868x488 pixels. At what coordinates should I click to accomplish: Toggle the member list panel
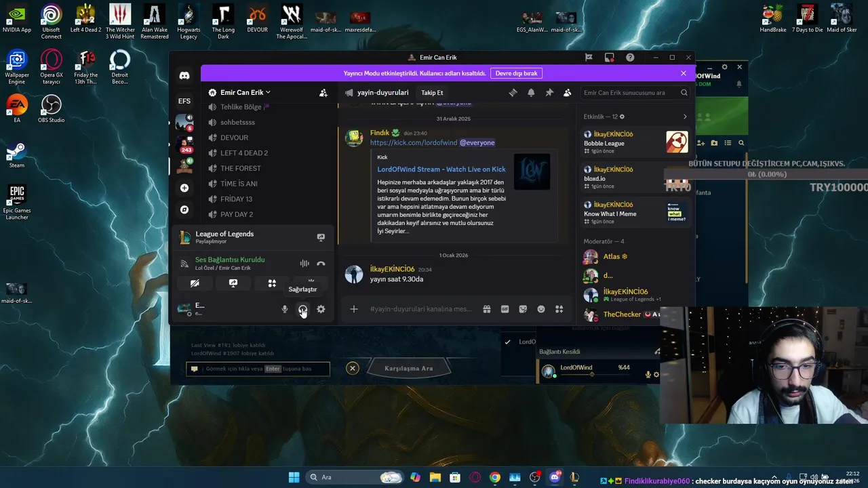pos(567,93)
